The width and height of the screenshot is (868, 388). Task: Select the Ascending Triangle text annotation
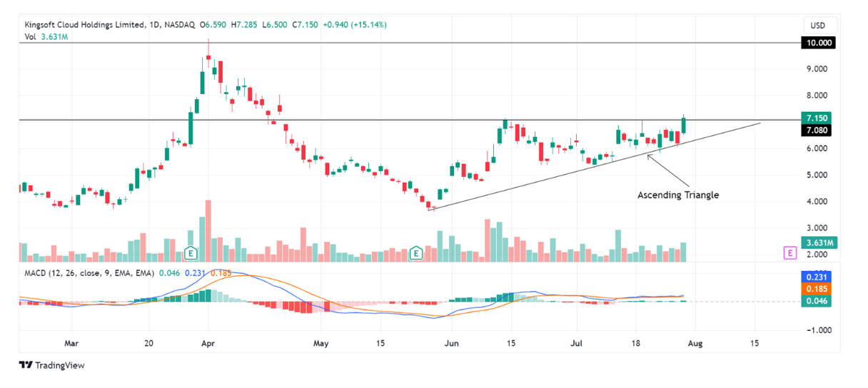tap(678, 195)
